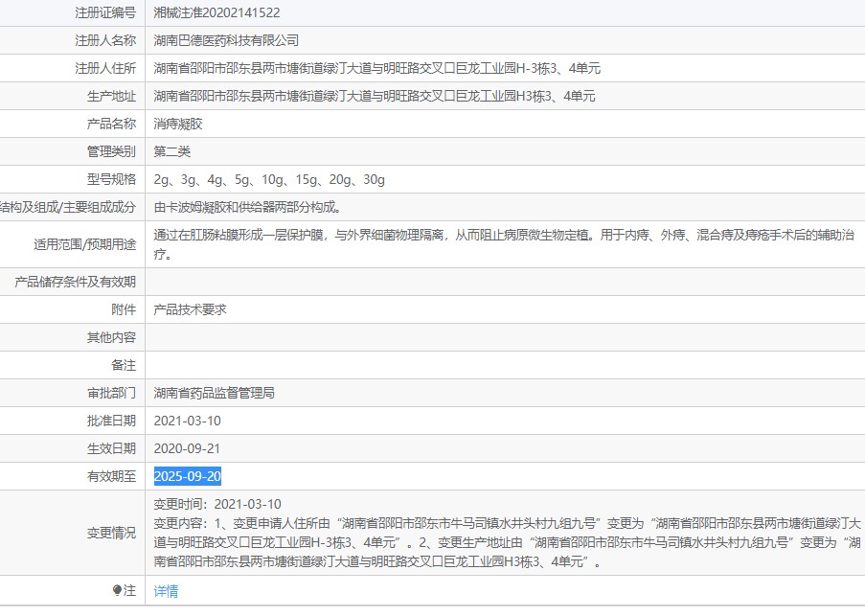Click the 有效期至 label
Screen dimensions: 865x616
coord(111,476)
